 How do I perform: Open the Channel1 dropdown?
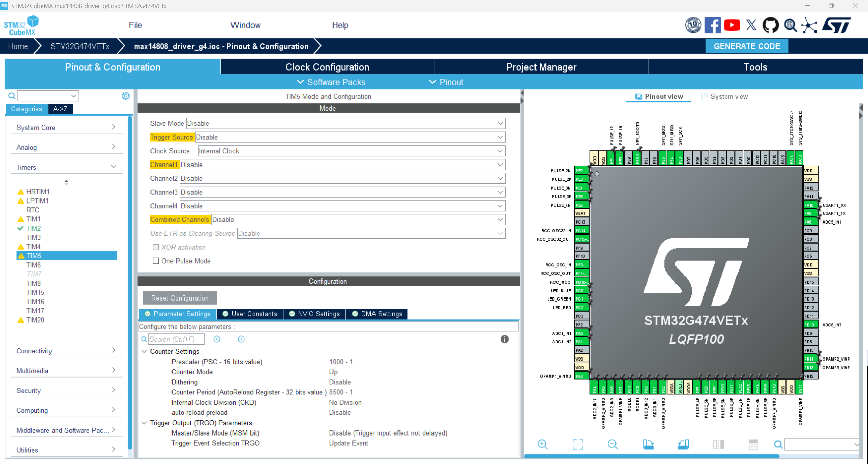[342, 165]
